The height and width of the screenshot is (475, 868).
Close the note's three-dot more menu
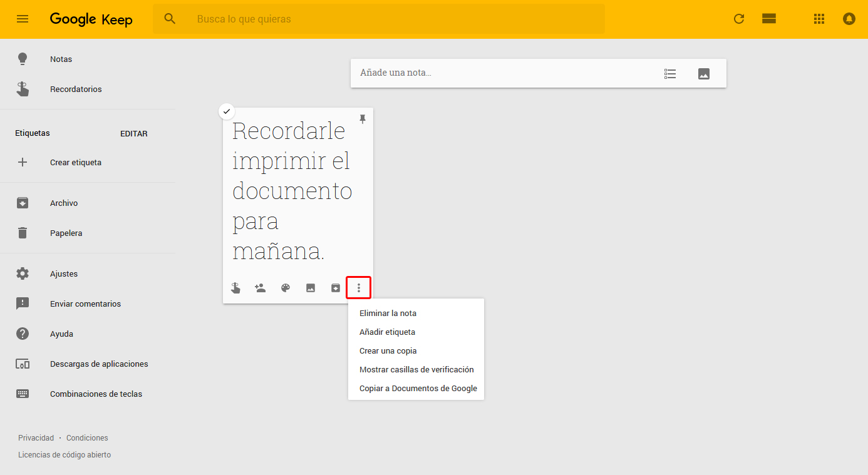click(359, 288)
